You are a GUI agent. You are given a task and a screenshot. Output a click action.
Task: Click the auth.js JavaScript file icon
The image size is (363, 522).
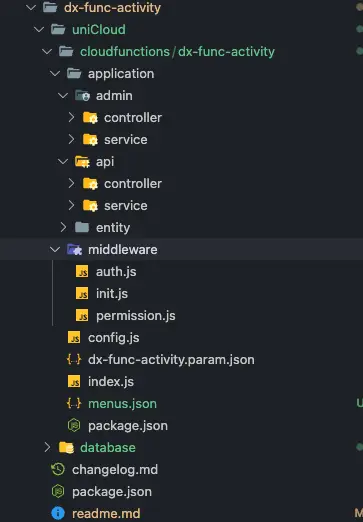[82, 272]
